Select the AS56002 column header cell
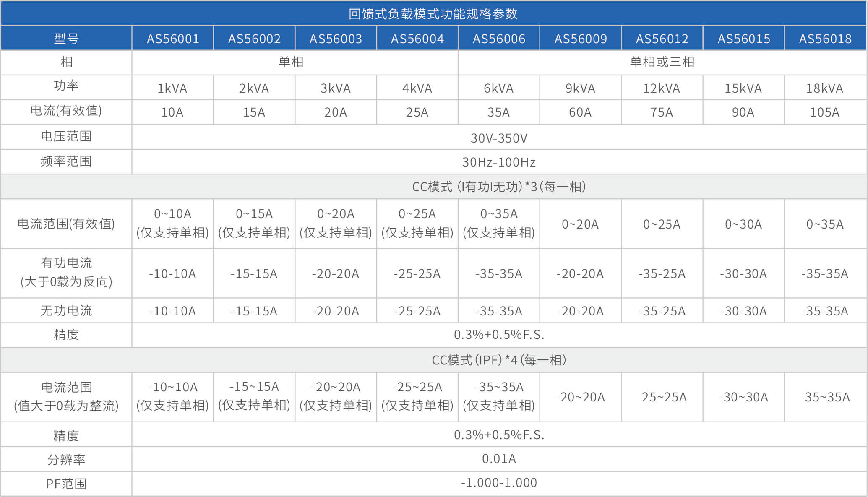 [254, 39]
